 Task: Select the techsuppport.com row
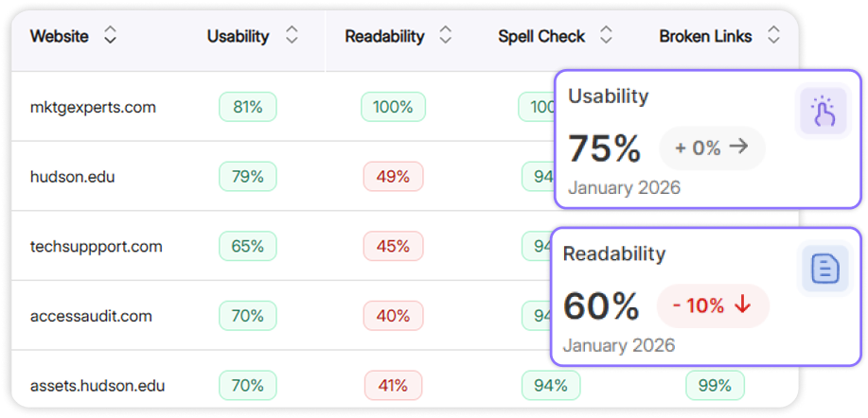(97, 247)
